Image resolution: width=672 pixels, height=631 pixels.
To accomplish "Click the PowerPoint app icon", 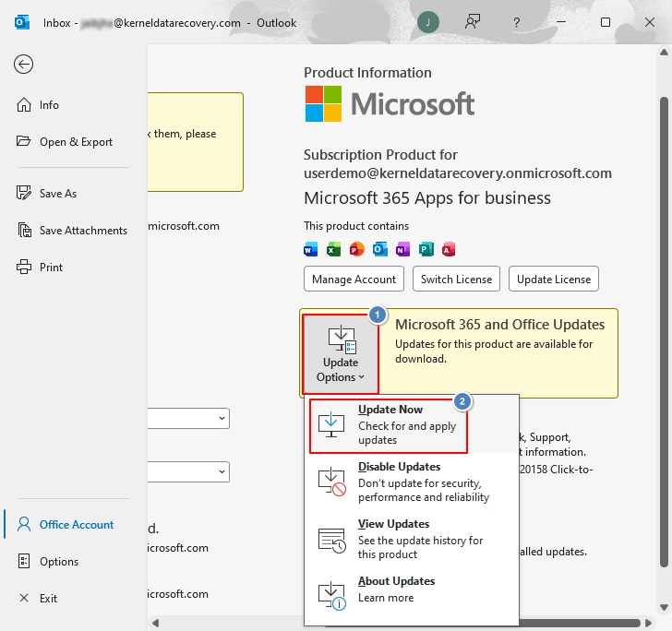I will click(x=356, y=249).
